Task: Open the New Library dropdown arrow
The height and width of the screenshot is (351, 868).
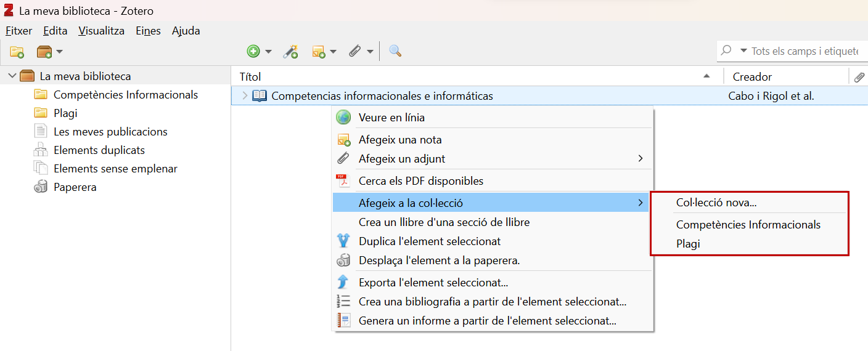Action: 59,52
